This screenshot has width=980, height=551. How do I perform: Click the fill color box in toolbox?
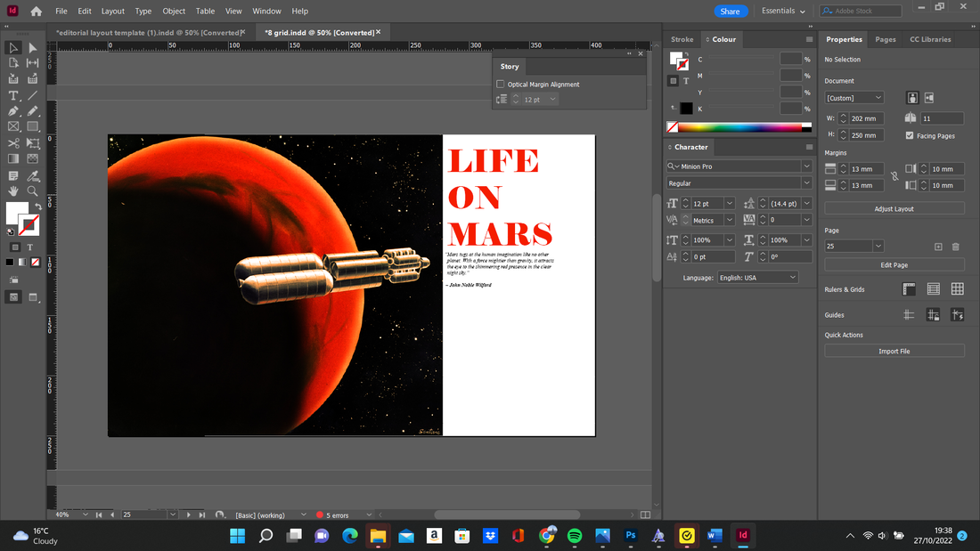16,213
